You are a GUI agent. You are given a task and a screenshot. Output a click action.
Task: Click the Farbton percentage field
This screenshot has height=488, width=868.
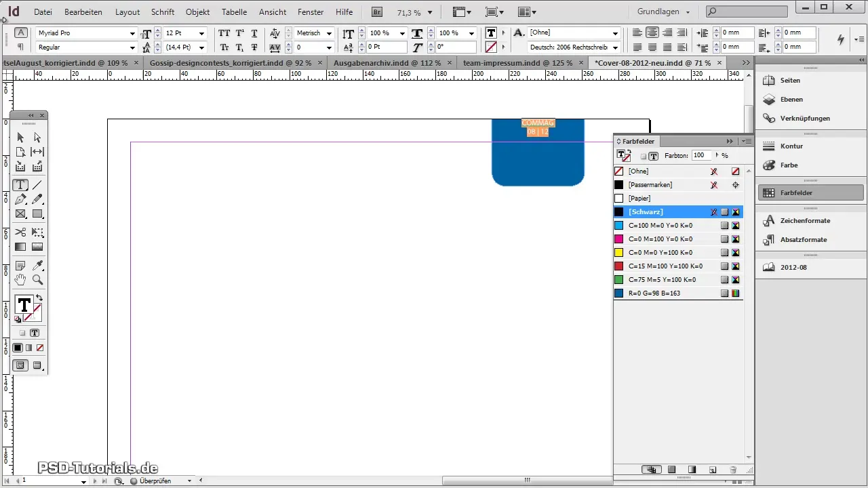[701, 155]
